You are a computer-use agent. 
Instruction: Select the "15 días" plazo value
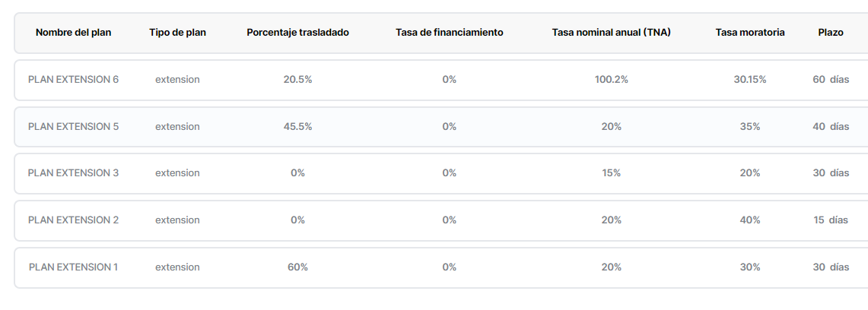(x=831, y=220)
